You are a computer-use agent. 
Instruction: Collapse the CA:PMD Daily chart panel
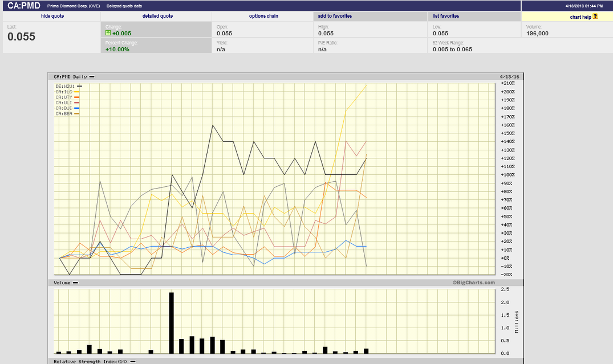[x=92, y=77]
